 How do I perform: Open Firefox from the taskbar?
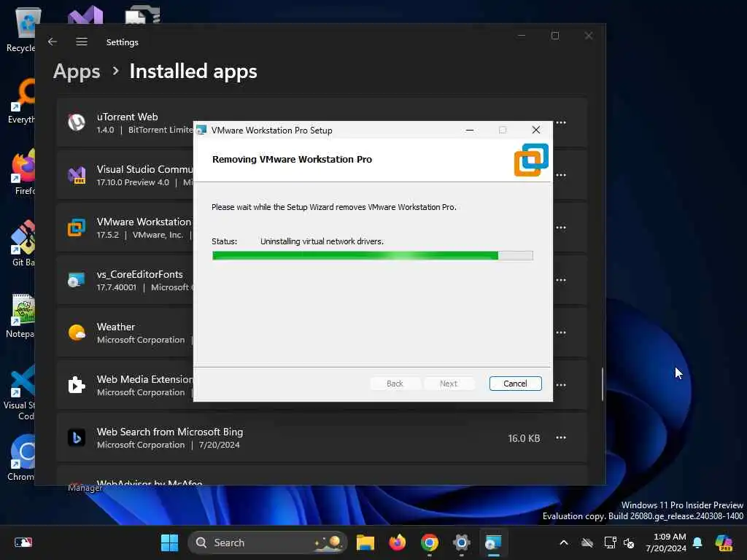tap(398, 542)
